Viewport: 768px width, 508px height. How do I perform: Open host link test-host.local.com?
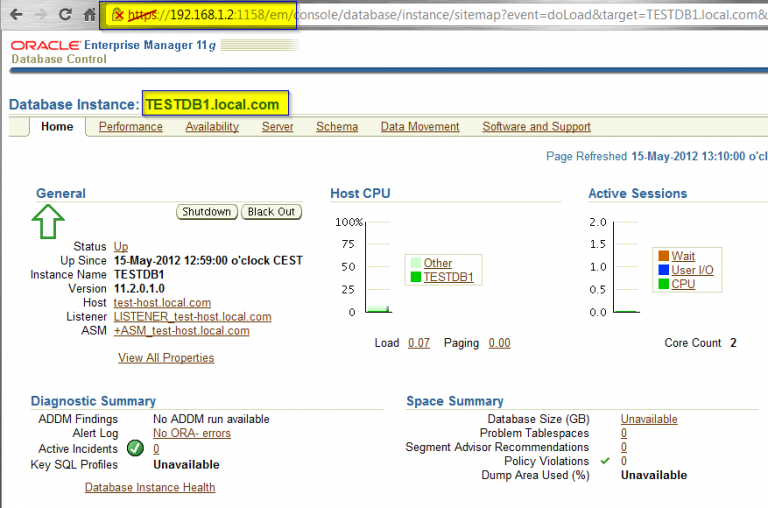tap(163, 303)
